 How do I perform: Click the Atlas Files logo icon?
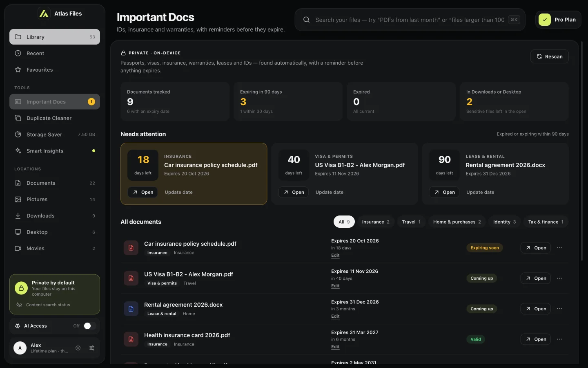pos(44,13)
